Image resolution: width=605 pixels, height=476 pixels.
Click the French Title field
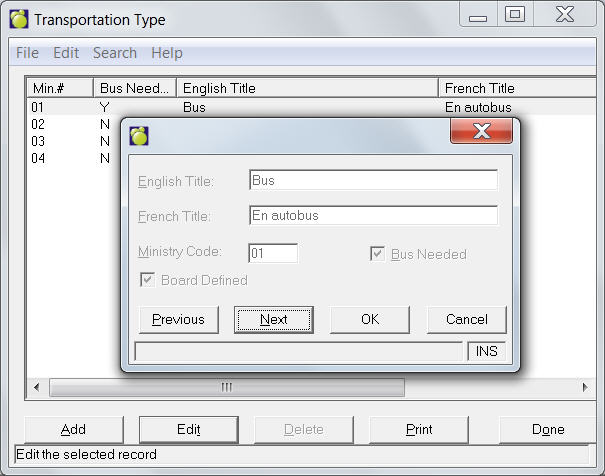(x=372, y=215)
